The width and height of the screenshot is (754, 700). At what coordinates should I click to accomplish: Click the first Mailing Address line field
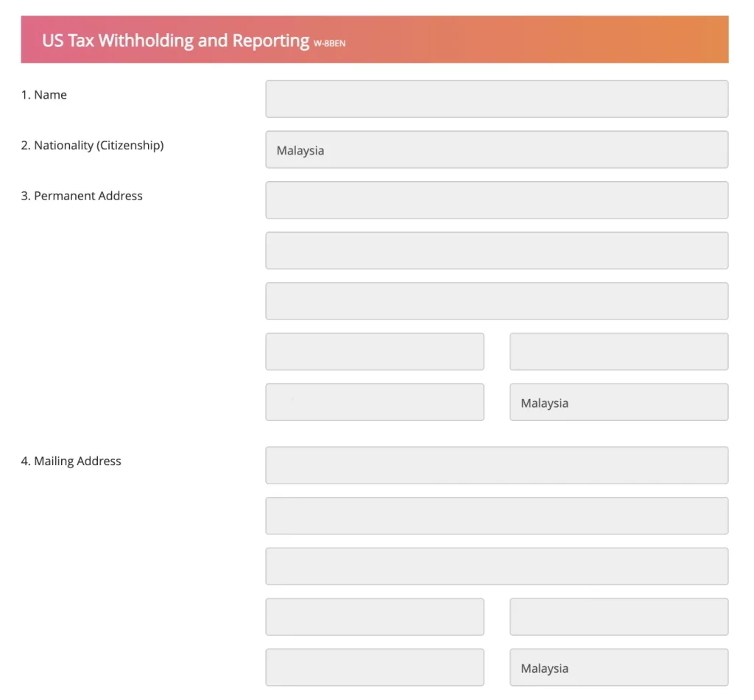(x=496, y=465)
